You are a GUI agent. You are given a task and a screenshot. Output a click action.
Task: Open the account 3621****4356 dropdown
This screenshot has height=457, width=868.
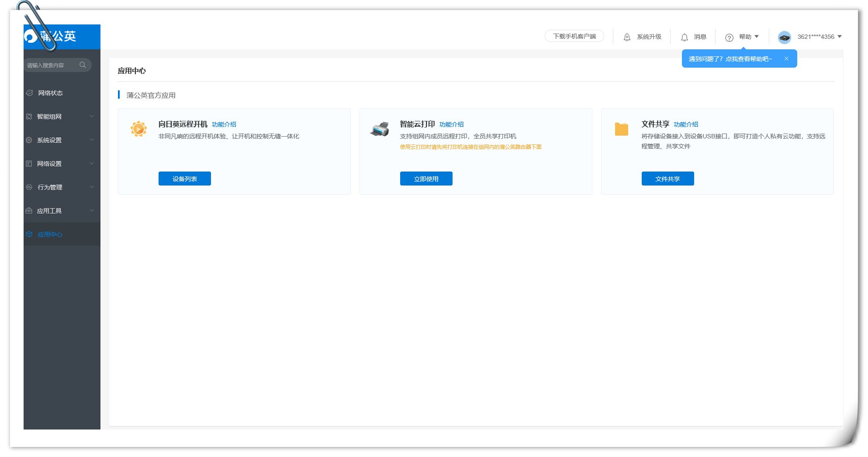point(819,37)
